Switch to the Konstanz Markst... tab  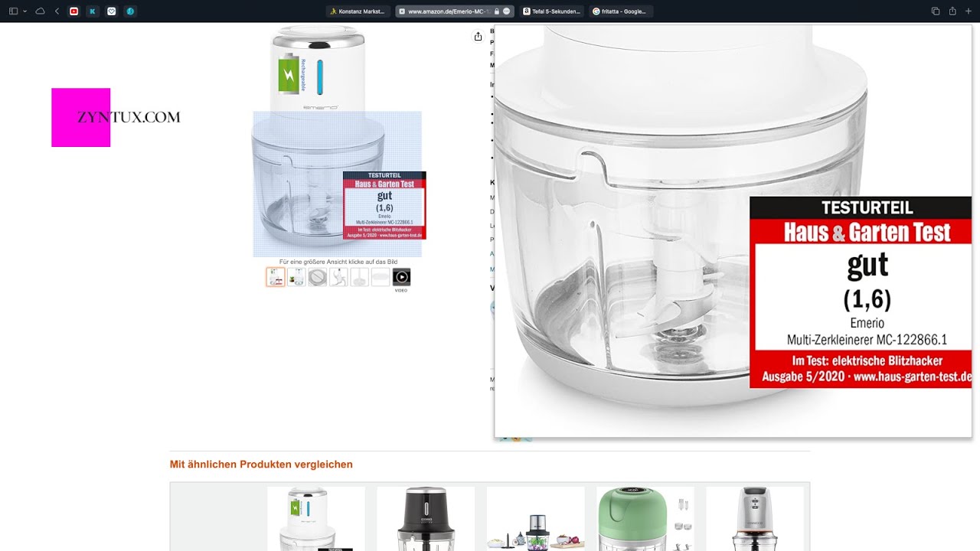[x=358, y=11]
